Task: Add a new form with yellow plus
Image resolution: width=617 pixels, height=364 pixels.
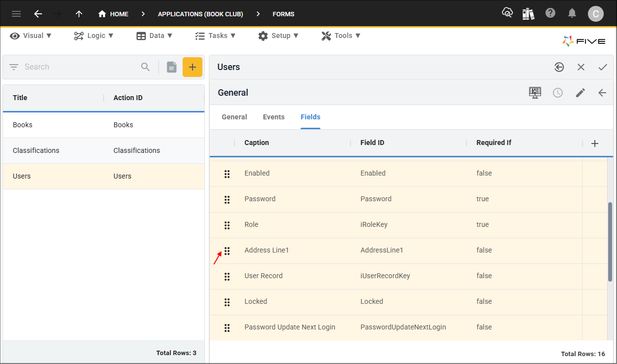Action: [193, 67]
